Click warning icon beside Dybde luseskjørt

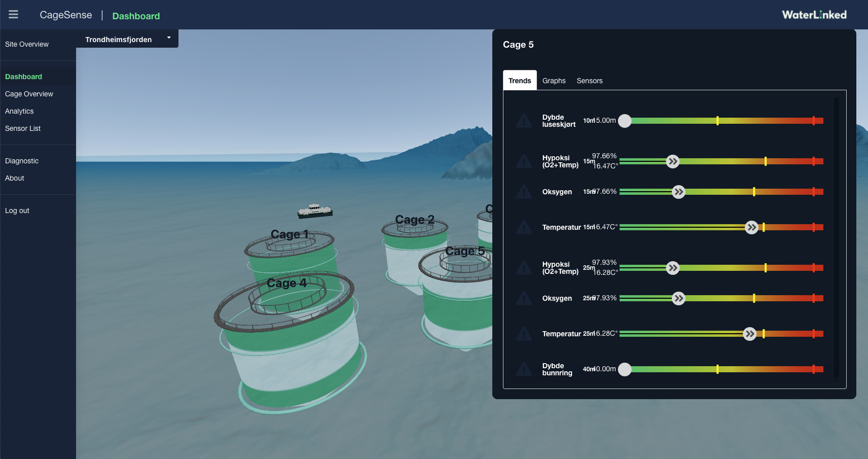[523, 121]
